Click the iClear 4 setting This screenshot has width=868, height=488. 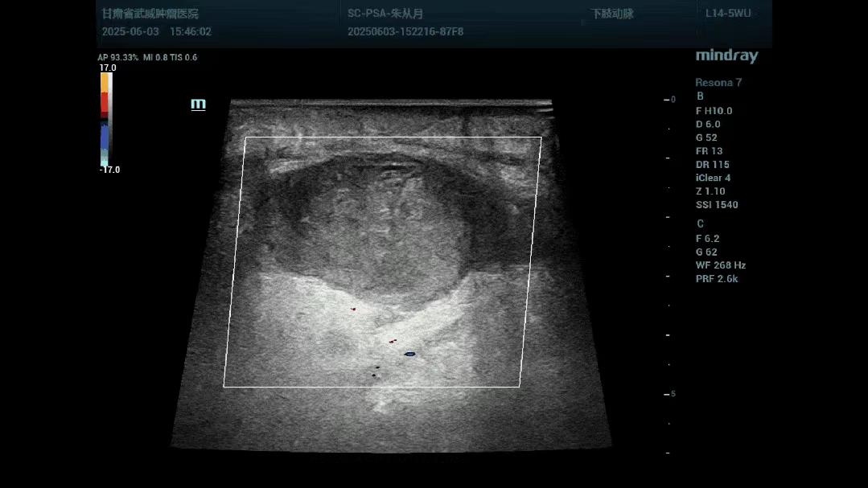point(713,178)
